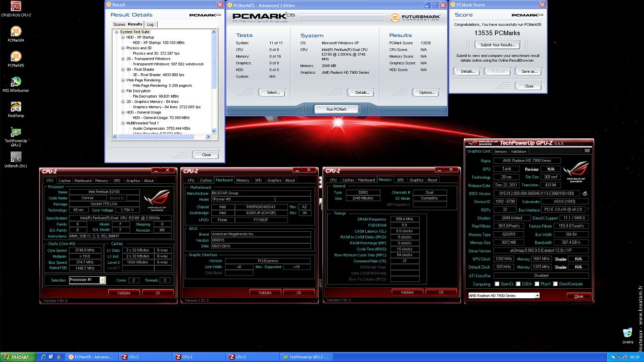Open Graphics tab in CPU-Z Memory window
644x362 pixels.
pyautogui.click(x=416, y=180)
